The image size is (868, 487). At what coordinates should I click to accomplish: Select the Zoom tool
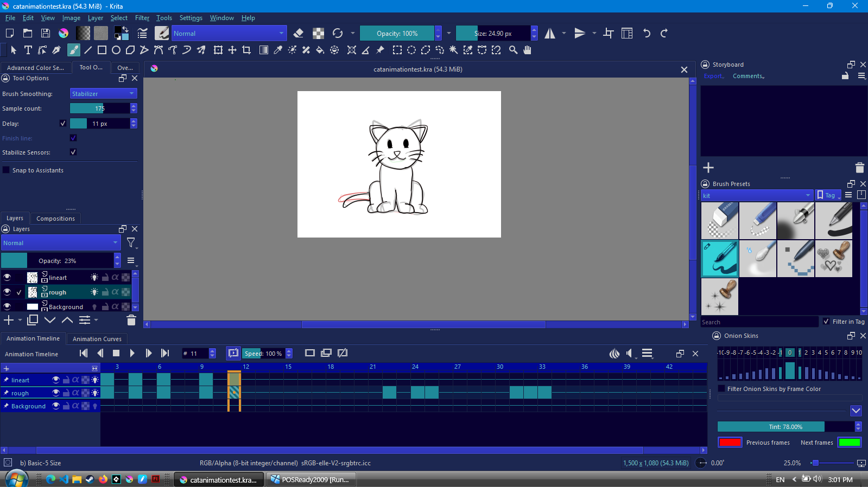click(x=513, y=50)
